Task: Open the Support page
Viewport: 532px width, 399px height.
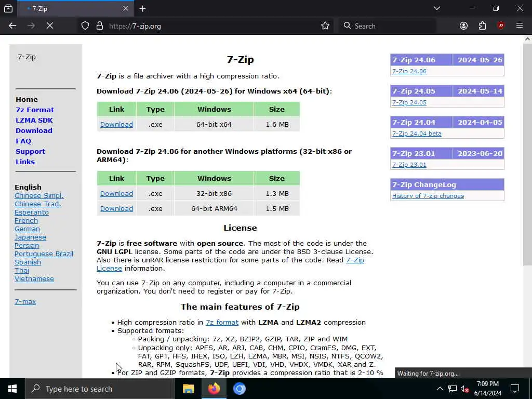Action: pyautogui.click(x=30, y=151)
